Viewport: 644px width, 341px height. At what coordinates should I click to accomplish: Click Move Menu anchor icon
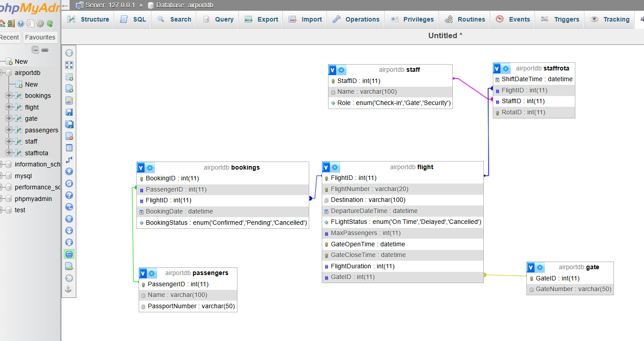69,289
